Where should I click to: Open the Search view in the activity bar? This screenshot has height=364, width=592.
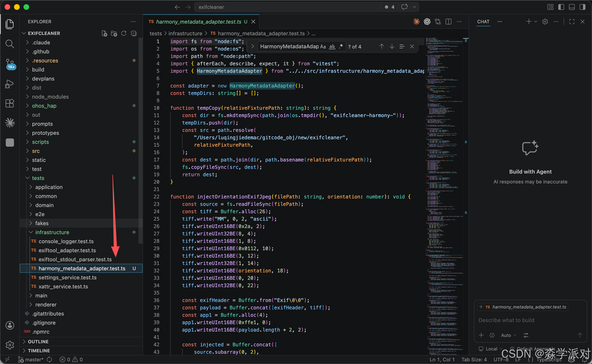pos(10,44)
